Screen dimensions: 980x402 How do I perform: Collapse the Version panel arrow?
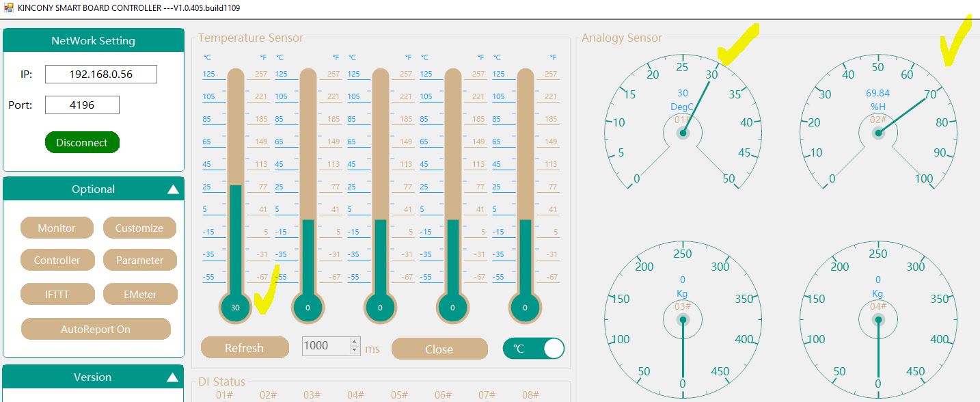point(173,377)
